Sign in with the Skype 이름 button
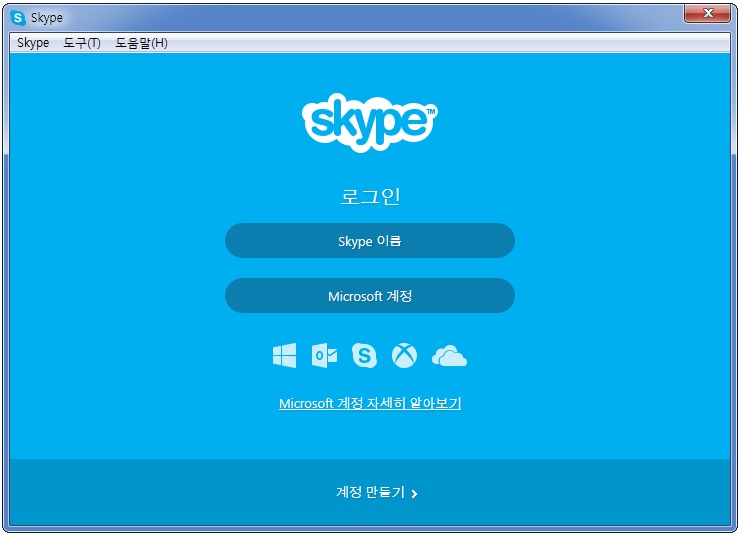This screenshot has width=738, height=534. (369, 241)
